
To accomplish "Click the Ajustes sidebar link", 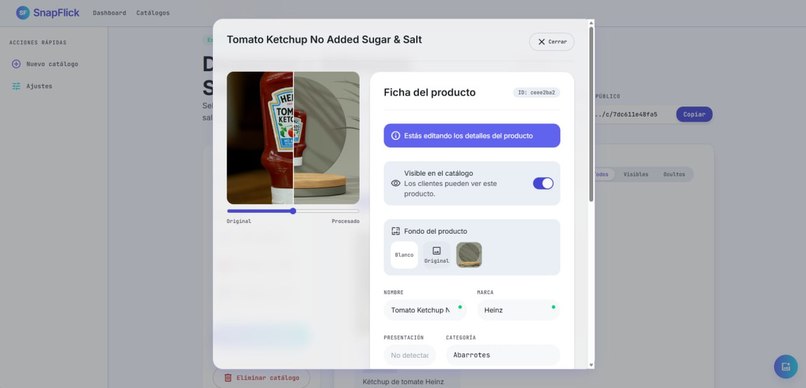I will coord(39,86).
